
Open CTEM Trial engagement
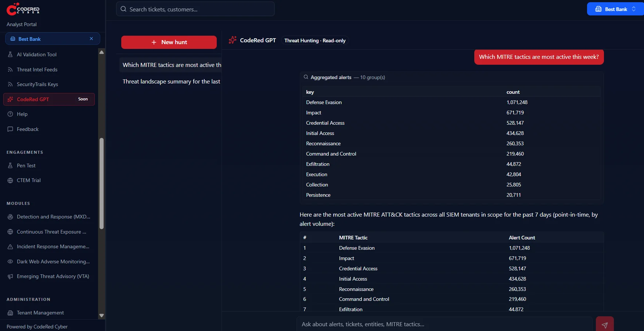coord(29,180)
